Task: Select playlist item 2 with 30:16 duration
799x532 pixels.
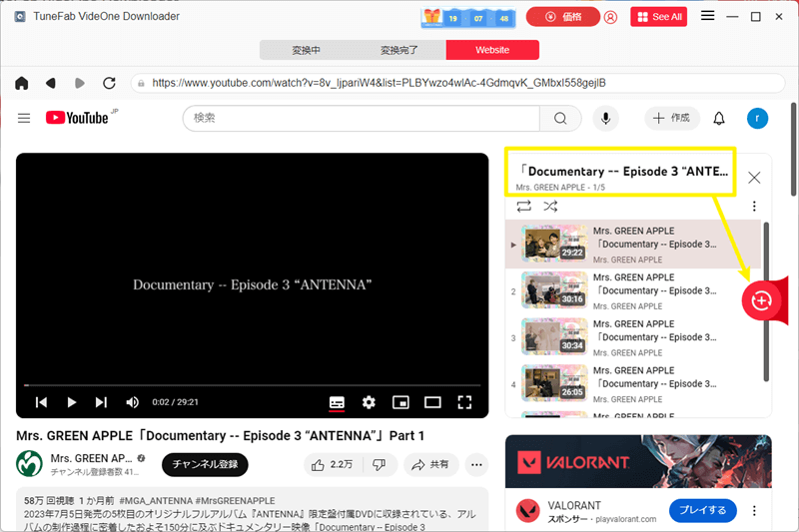Action: [x=633, y=291]
